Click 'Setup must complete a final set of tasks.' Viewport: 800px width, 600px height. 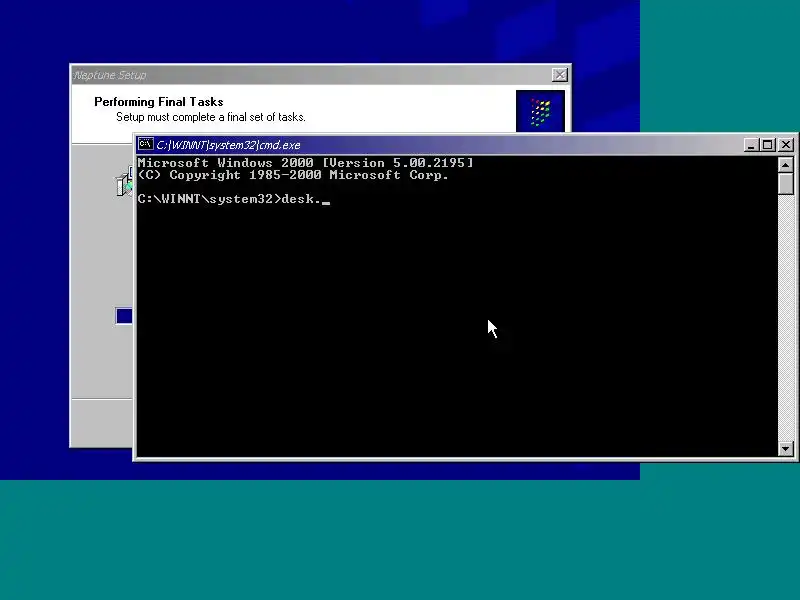pos(211,117)
